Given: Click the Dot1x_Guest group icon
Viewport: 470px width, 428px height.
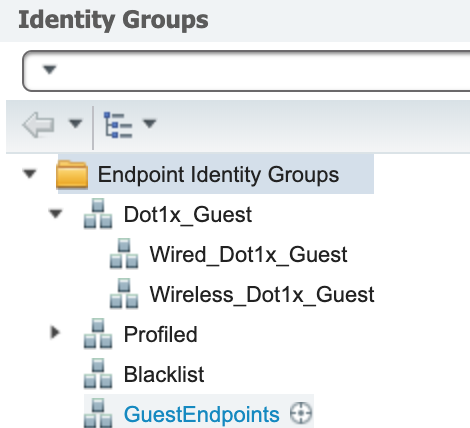Looking at the screenshot, I should pos(98,214).
